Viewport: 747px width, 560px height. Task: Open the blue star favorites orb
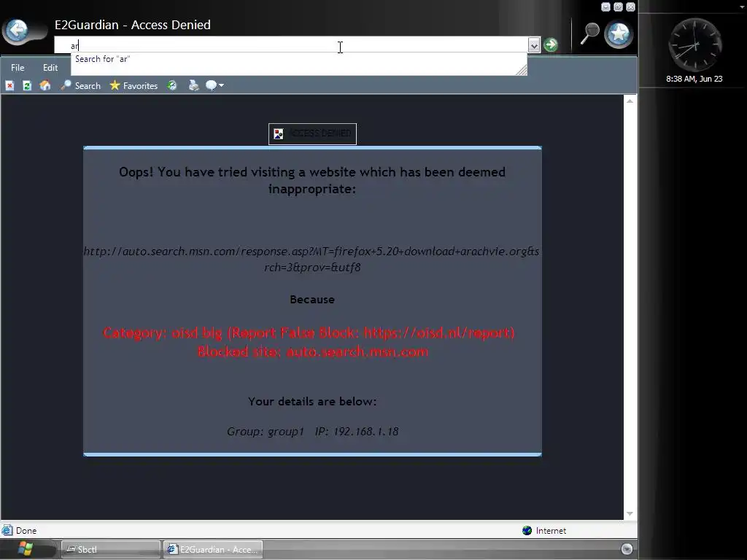pyautogui.click(x=619, y=34)
